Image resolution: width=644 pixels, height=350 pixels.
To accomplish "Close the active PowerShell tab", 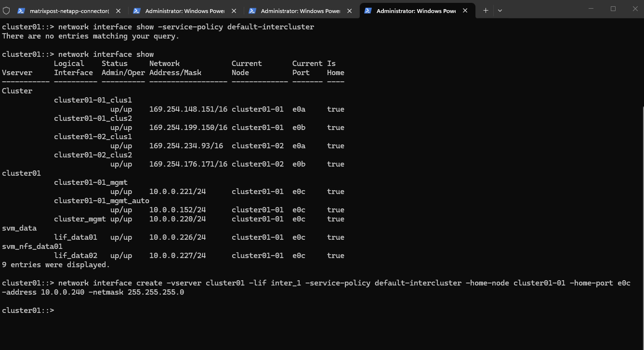I will pyautogui.click(x=465, y=11).
